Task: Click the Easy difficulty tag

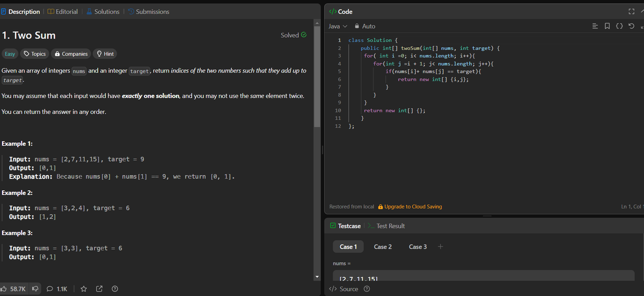Action: coord(10,54)
